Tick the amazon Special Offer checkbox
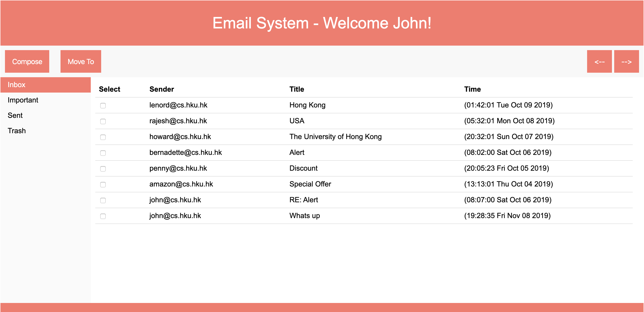 (x=103, y=184)
